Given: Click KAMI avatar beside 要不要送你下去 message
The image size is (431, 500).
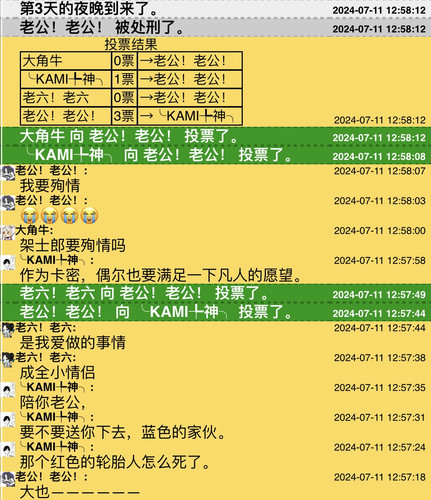Looking at the screenshot, I should [8, 420].
